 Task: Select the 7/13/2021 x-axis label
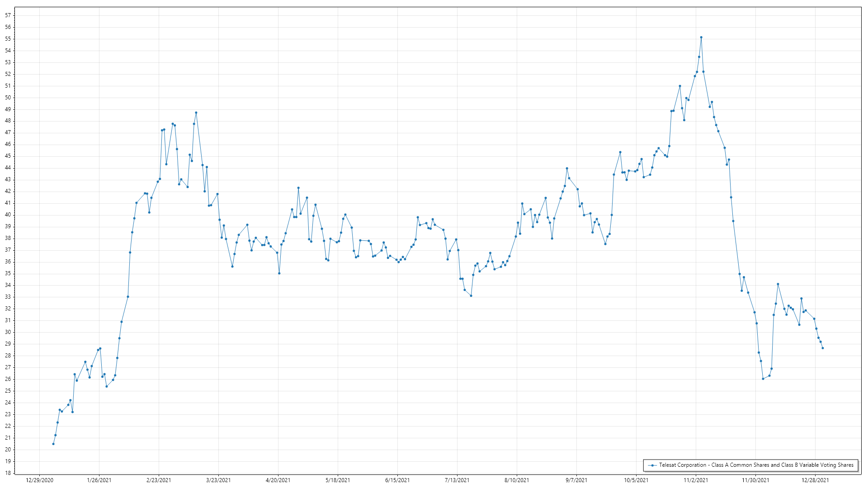(457, 480)
